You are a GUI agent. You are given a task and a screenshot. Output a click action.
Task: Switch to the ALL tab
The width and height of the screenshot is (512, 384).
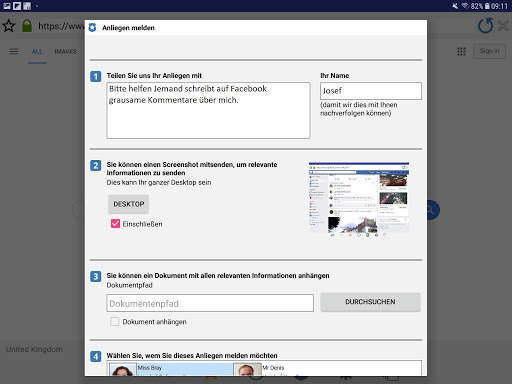point(37,52)
